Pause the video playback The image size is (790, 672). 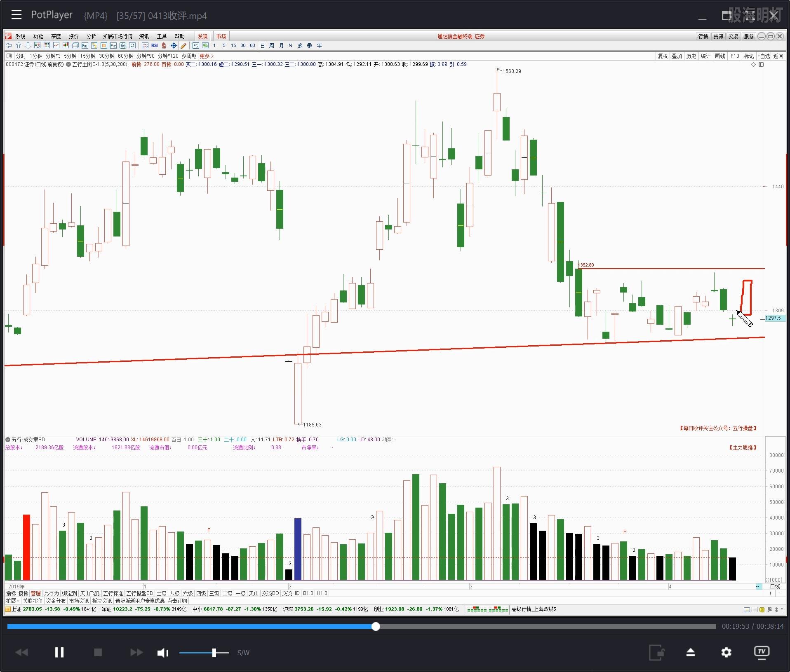59,652
